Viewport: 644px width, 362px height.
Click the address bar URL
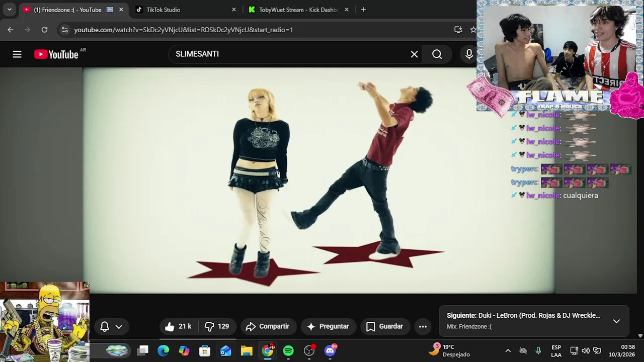pyautogui.click(x=183, y=30)
